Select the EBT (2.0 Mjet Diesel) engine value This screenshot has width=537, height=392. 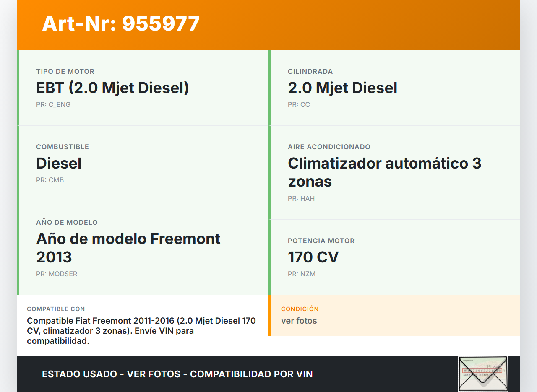pyautogui.click(x=112, y=88)
